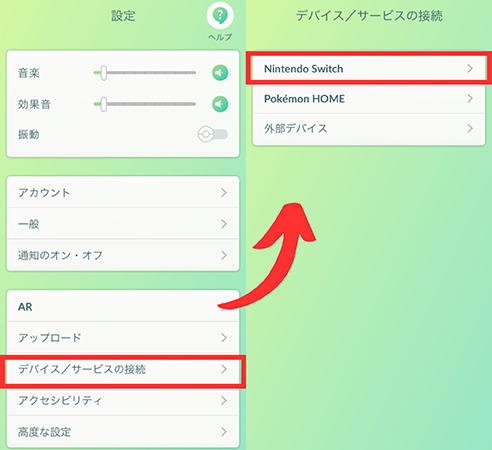This screenshot has width=492, height=450.
Task: Click the 振動 label
Action: [x=29, y=134]
